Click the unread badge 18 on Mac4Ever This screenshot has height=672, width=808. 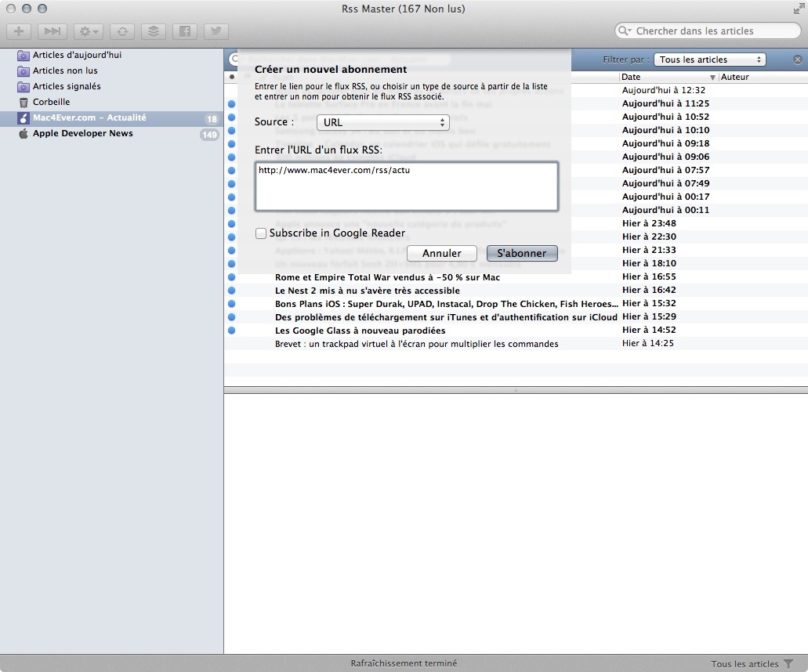pyautogui.click(x=212, y=119)
